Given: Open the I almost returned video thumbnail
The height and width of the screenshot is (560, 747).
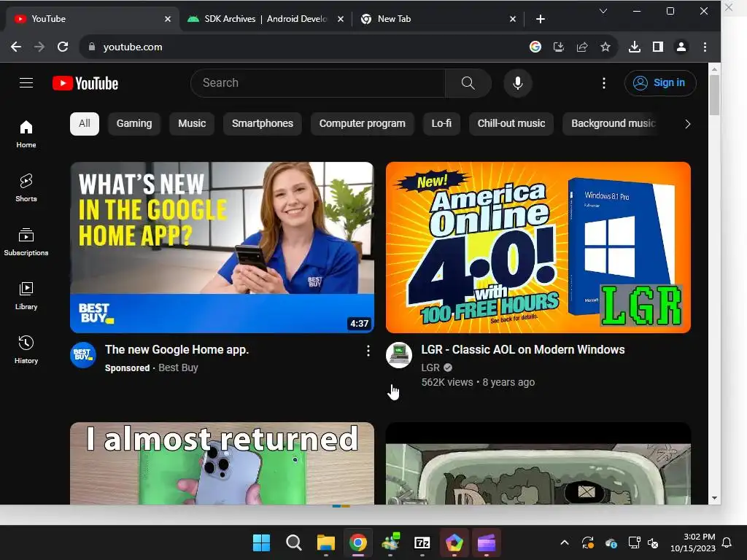Looking at the screenshot, I should 222,463.
